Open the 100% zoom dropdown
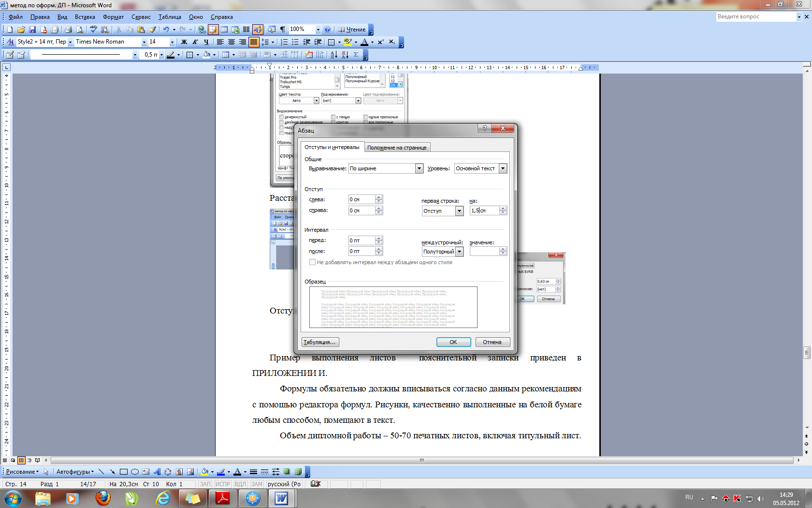 coord(318,30)
